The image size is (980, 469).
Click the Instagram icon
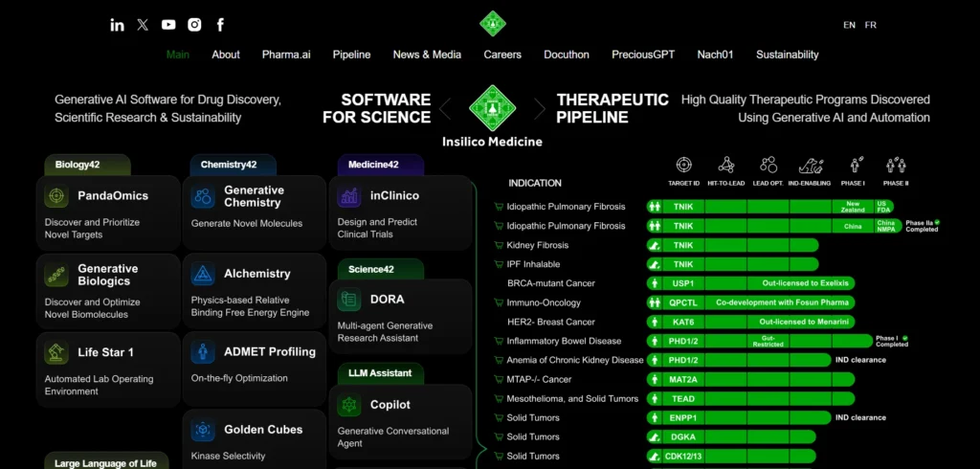tap(194, 25)
